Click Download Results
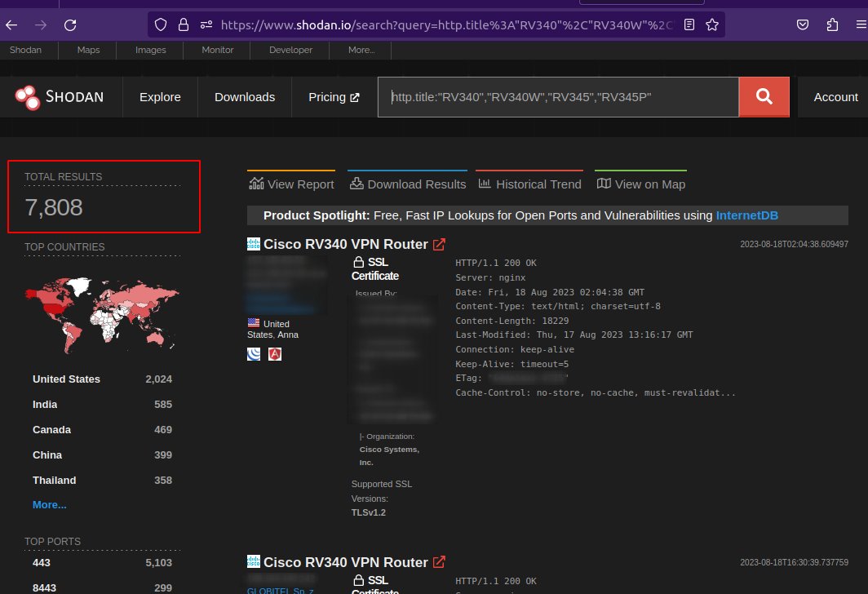 coord(408,184)
